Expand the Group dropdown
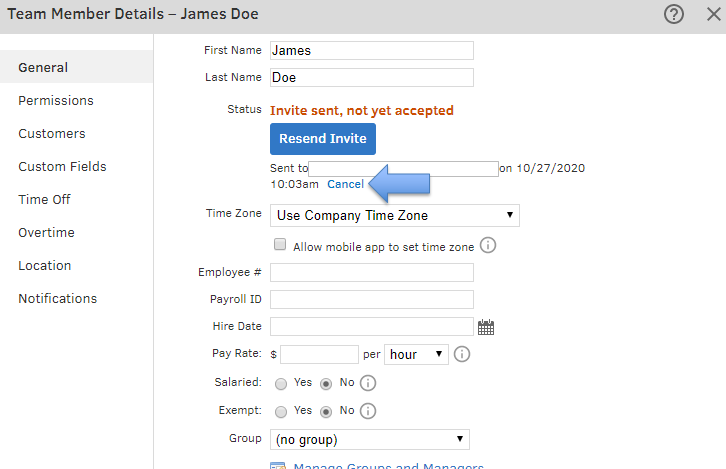 pyautogui.click(x=370, y=440)
